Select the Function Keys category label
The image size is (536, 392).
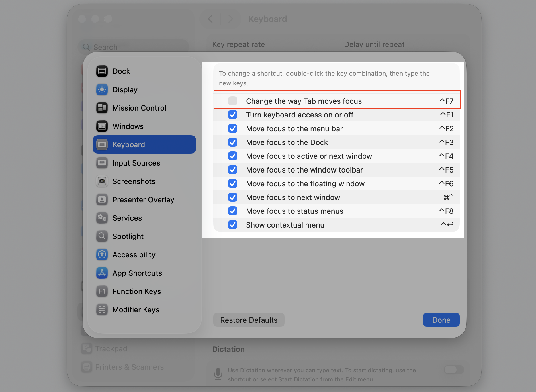click(x=137, y=291)
